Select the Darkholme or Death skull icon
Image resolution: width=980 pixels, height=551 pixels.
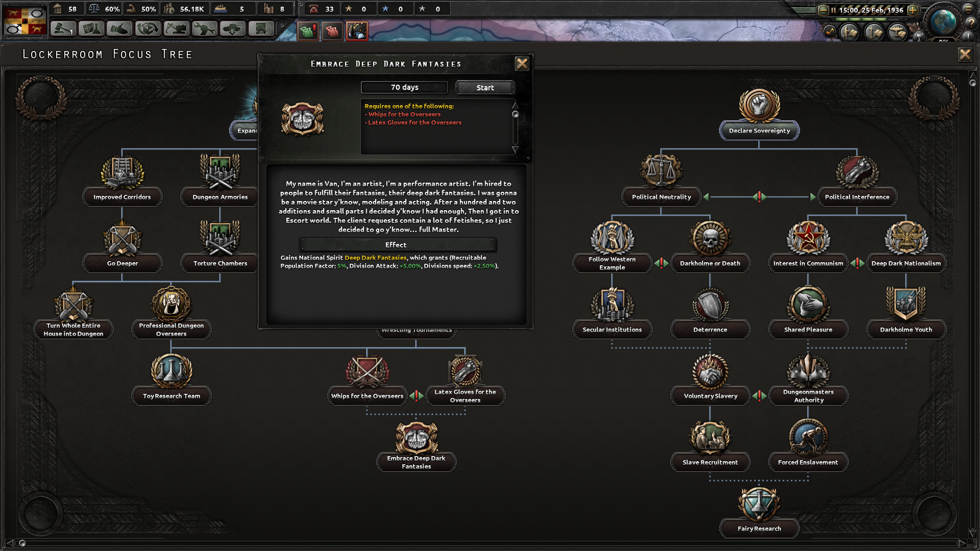(710, 238)
